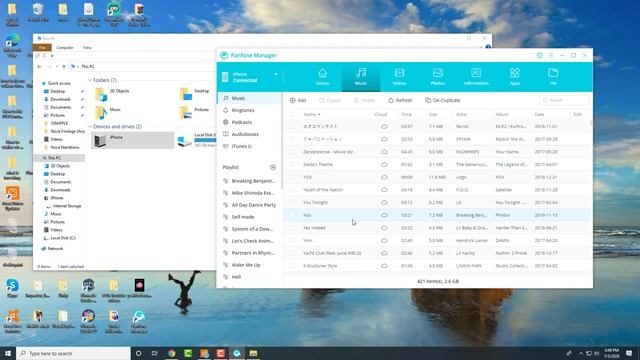Sort the song list by the Name column
Viewport: 640px width, 360px height.
311,115
